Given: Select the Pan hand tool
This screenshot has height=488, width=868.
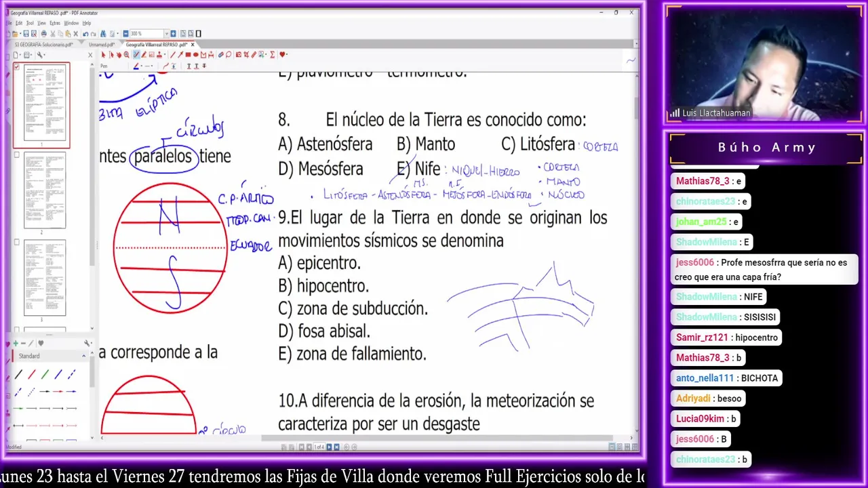Looking at the screenshot, I should click(119, 55).
